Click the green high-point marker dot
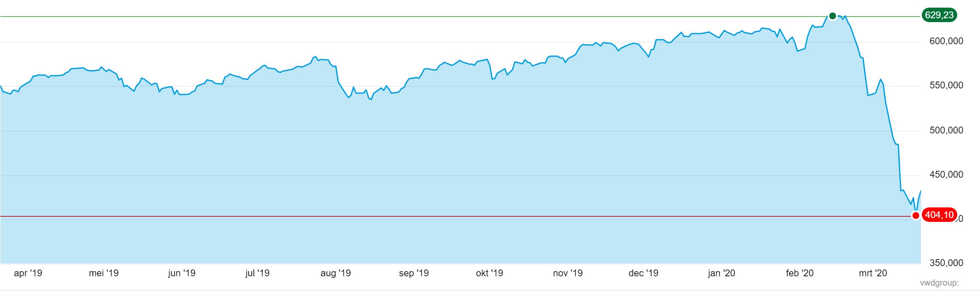 click(832, 16)
